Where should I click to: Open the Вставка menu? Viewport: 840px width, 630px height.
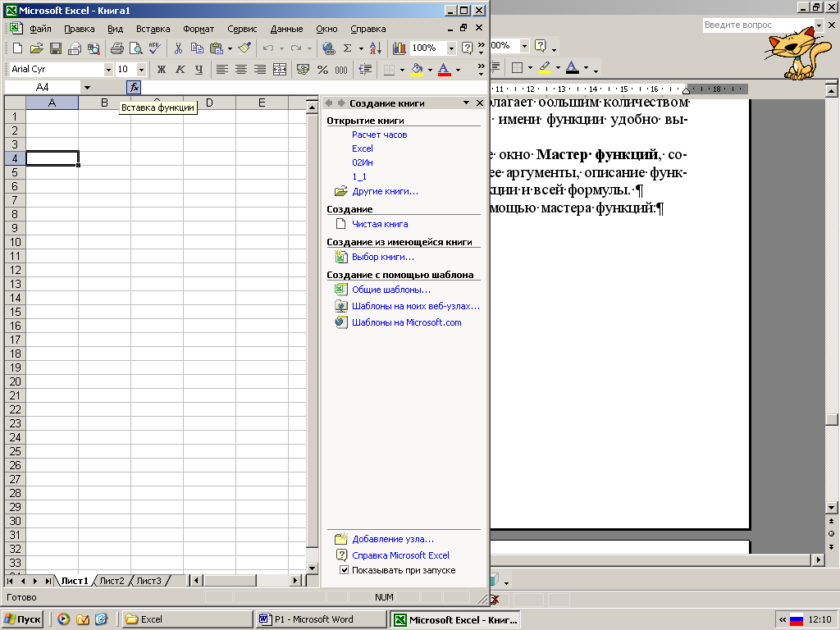(153, 29)
